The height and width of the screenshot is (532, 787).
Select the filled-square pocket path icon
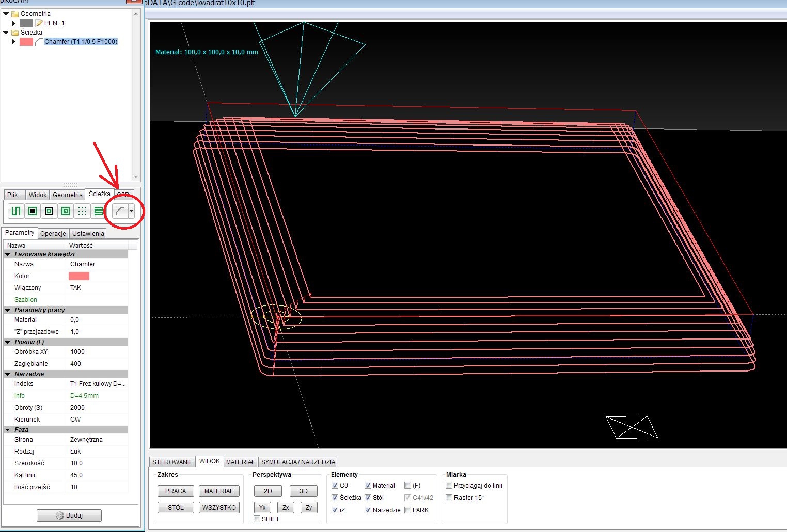pos(33,211)
